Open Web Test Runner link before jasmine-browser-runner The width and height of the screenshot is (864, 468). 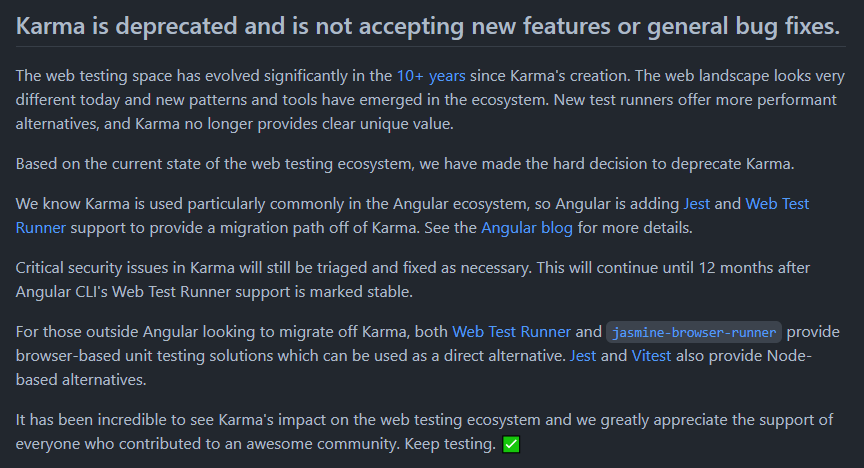click(511, 331)
